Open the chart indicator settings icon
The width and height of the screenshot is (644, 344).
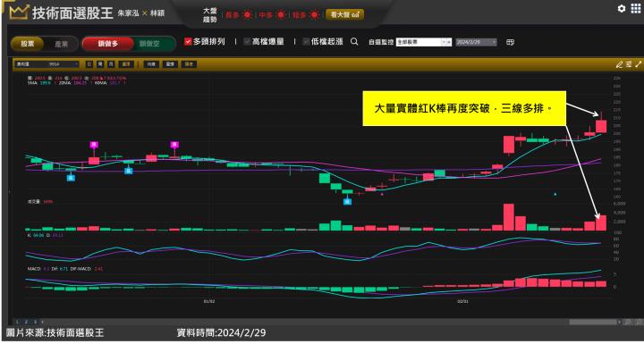pyautogui.click(x=629, y=64)
